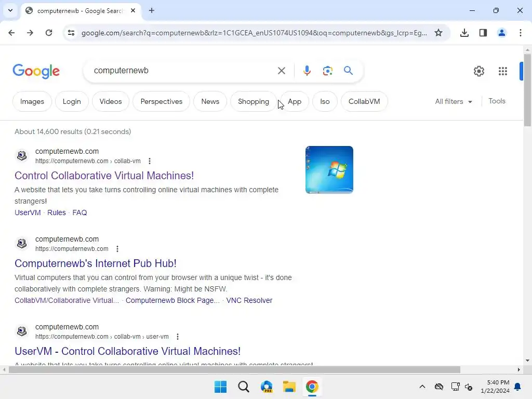Open the Rules sitelink
The height and width of the screenshot is (399, 532).
pyautogui.click(x=56, y=212)
